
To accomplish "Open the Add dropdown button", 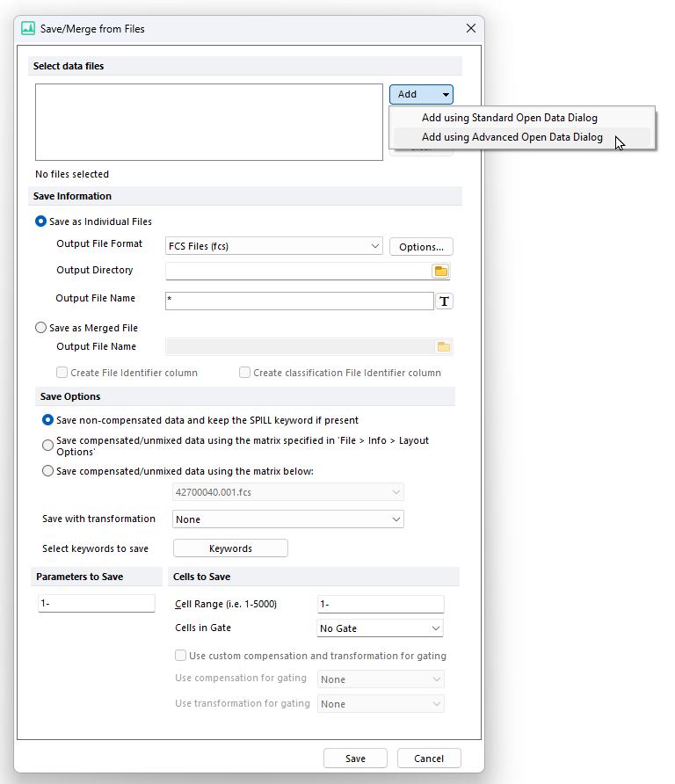I will coord(421,94).
